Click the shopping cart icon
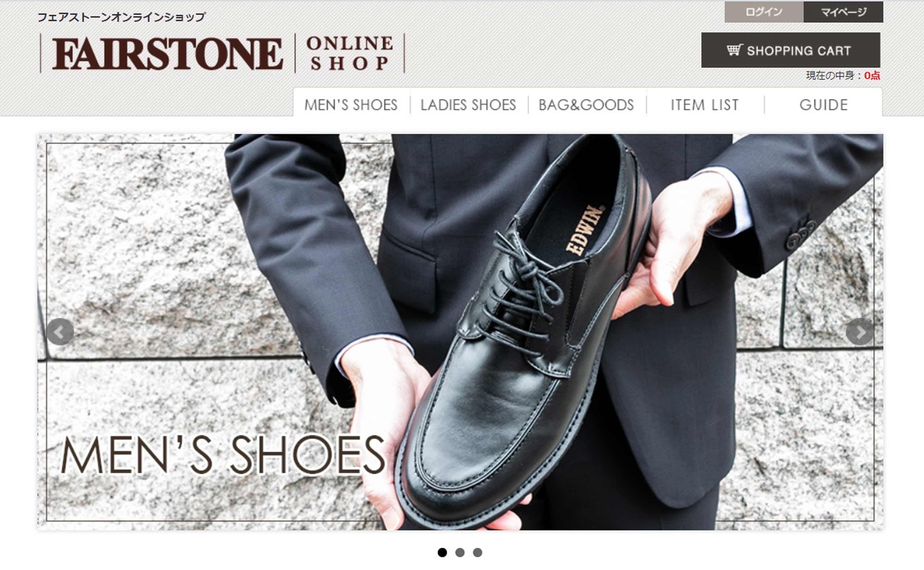924x570 pixels. [x=735, y=50]
